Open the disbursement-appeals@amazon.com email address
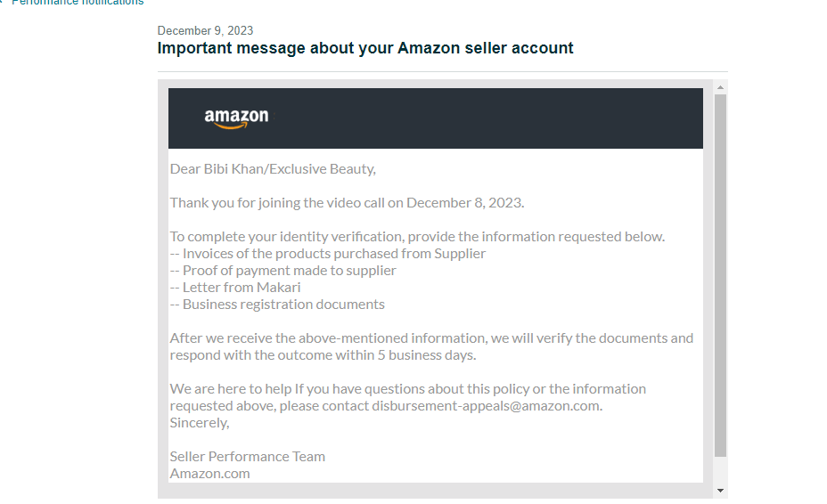Image resolution: width=827 pixels, height=504 pixels. pos(486,406)
